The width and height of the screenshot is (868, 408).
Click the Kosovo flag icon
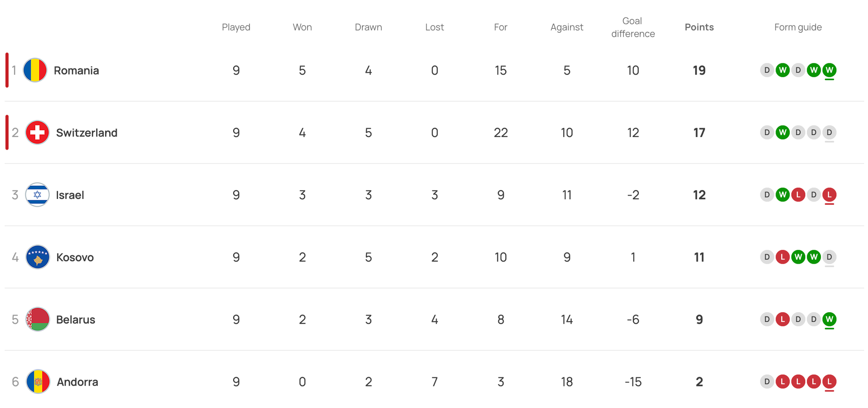click(x=38, y=257)
